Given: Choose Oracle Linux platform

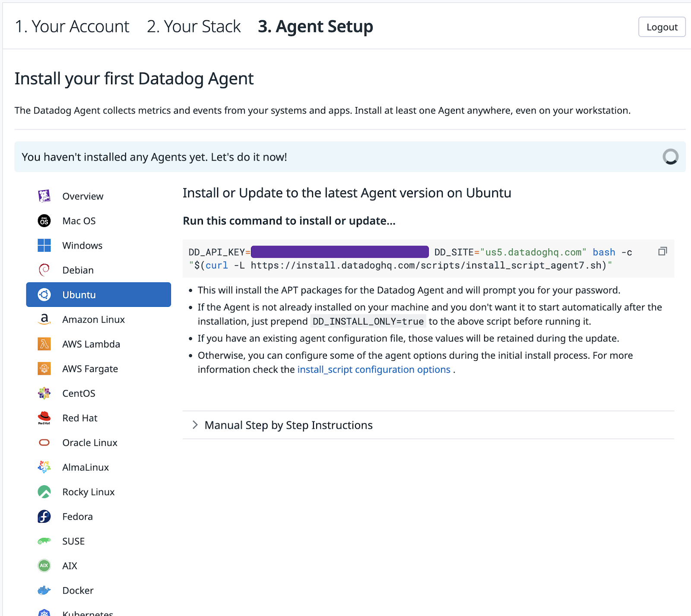Looking at the screenshot, I should click(x=98, y=442).
